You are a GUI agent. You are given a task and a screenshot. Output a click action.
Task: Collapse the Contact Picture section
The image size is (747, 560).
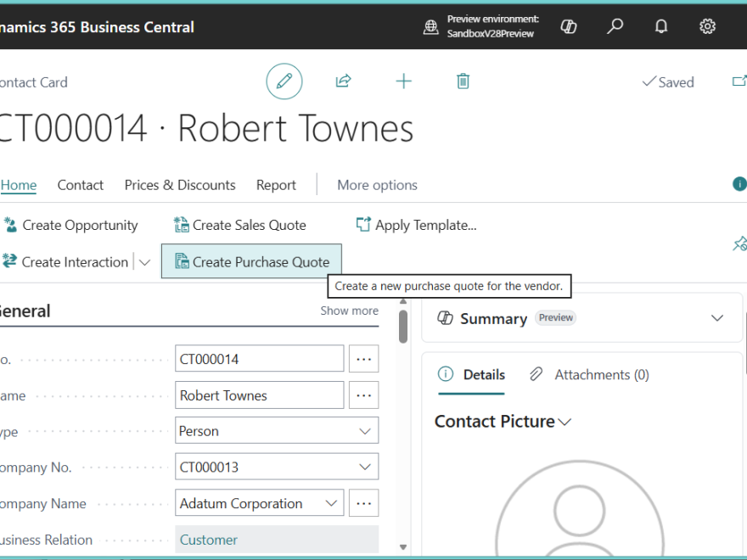coord(565,422)
